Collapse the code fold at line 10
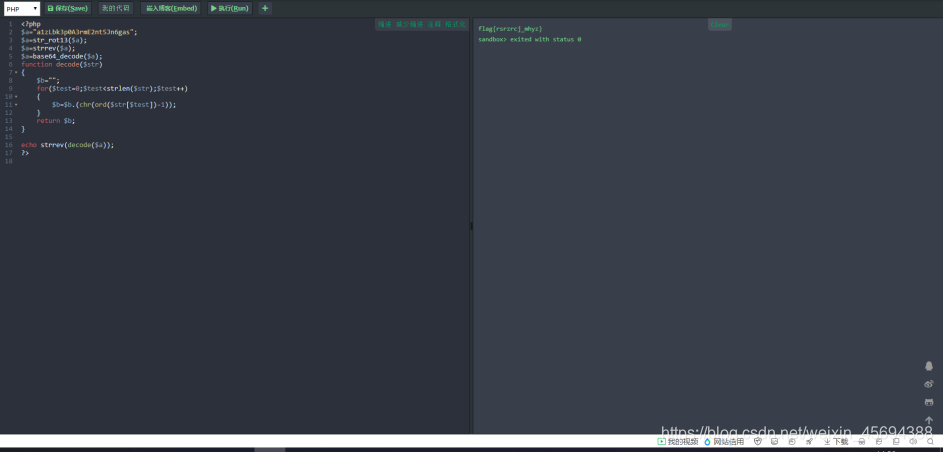The height and width of the screenshot is (452, 943). tap(16, 96)
